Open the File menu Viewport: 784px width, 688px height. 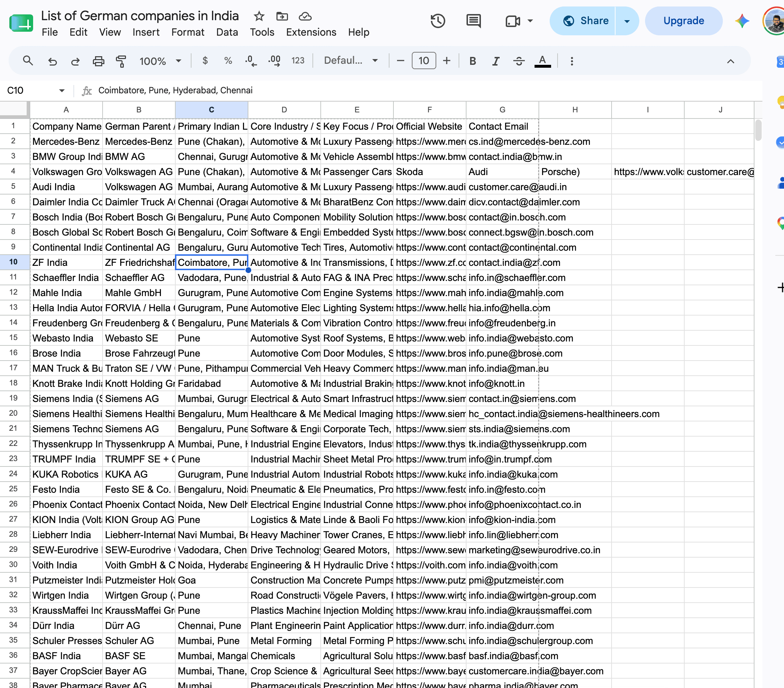point(50,32)
